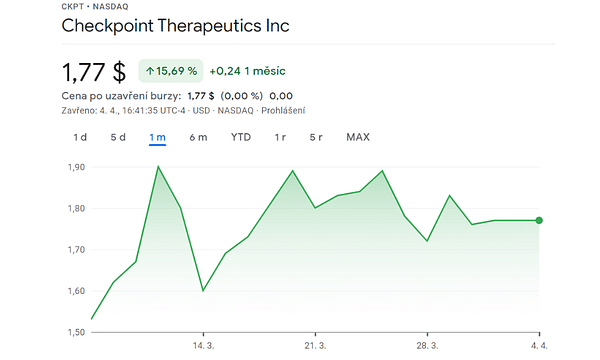Click the CKPT • NASDAQ ticker label
This screenshot has width=600, height=360.
(x=95, y=7)
